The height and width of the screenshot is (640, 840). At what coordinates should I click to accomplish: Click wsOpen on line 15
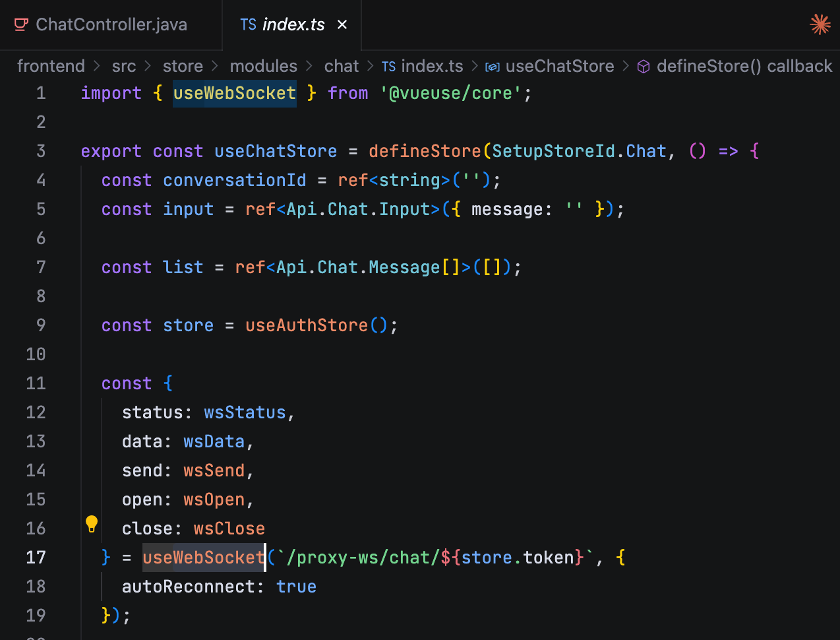214,499
